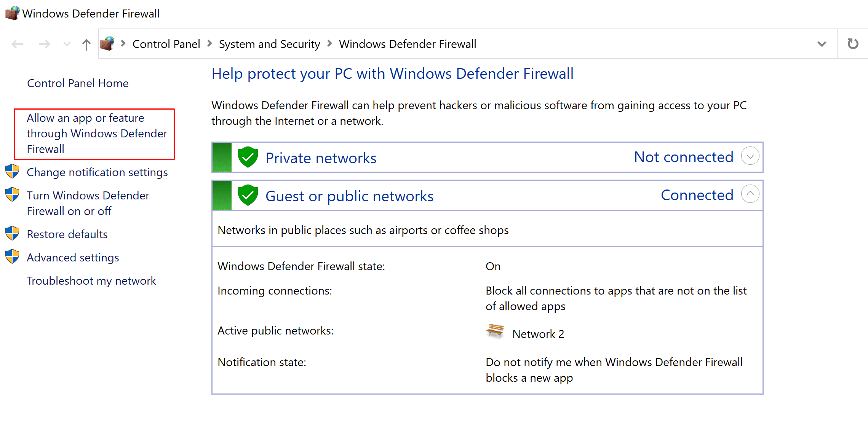The image size is (868, 446).
Task: Open the recent locations dropdown arrow
Action: coord(67,44)
